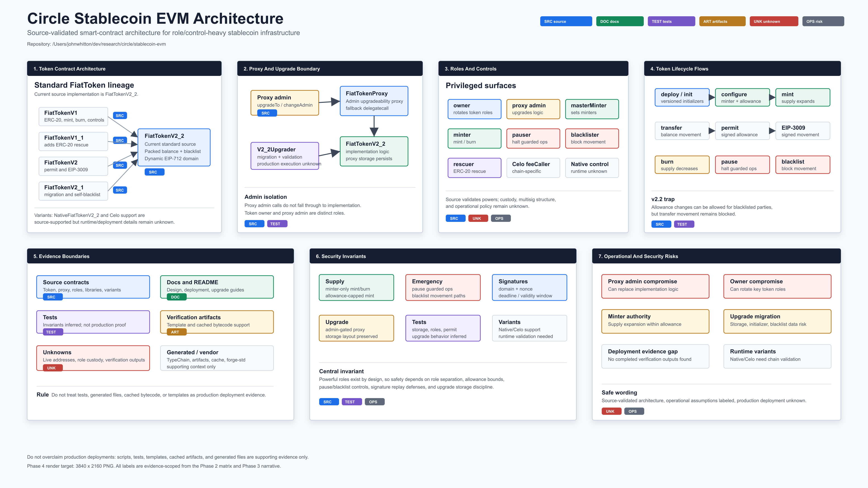Click FiatTokenV2_2 'implementation logic' box
Image resolution: width=868 pixels, height=488 pixels.
pos(374,151)
